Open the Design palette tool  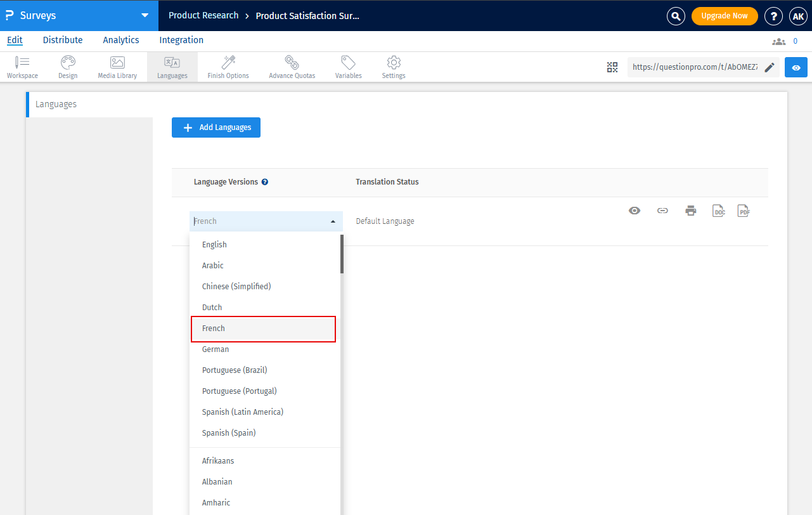(68, 67)
